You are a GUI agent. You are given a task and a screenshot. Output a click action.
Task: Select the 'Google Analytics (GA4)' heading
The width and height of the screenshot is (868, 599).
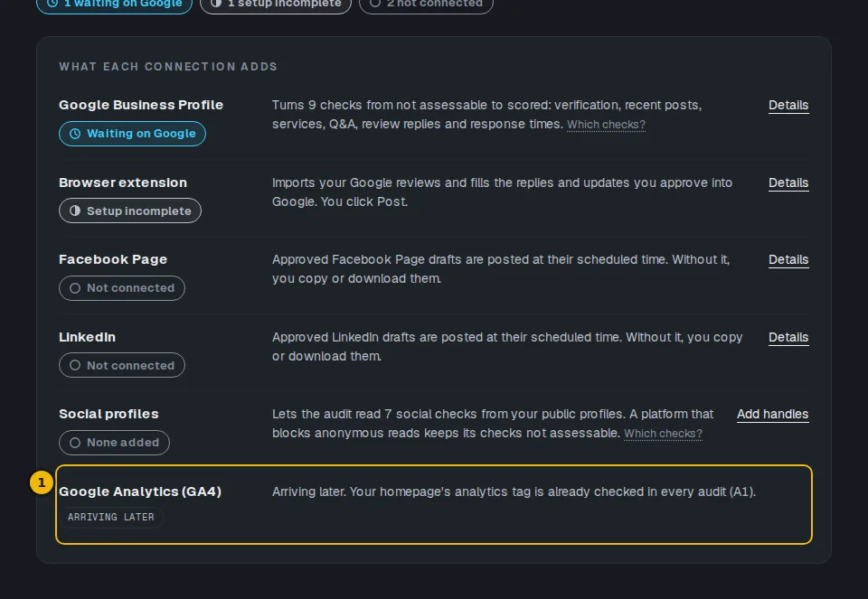point(140,491)
